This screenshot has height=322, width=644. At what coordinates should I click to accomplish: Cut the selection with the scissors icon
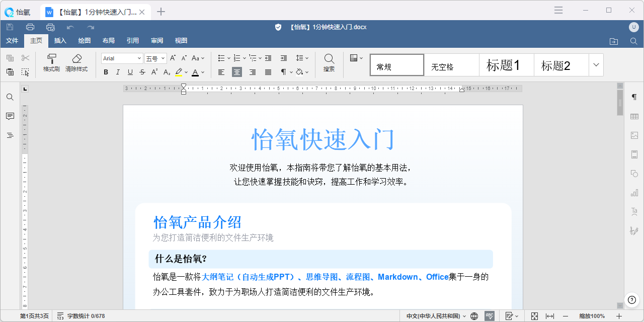[x=25, y=58]
